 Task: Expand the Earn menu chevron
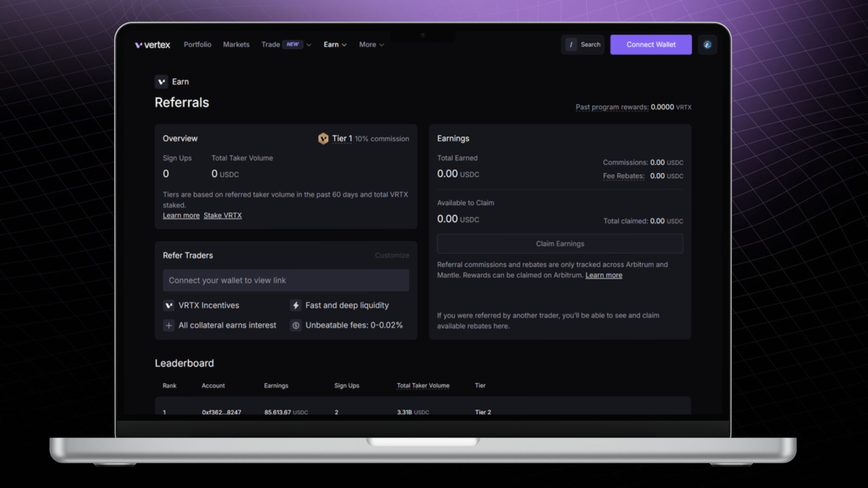click(x=344, y=44)
